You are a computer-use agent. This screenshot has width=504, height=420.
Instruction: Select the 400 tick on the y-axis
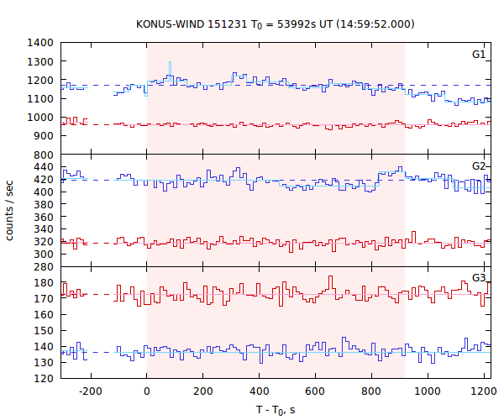[44, 192]
